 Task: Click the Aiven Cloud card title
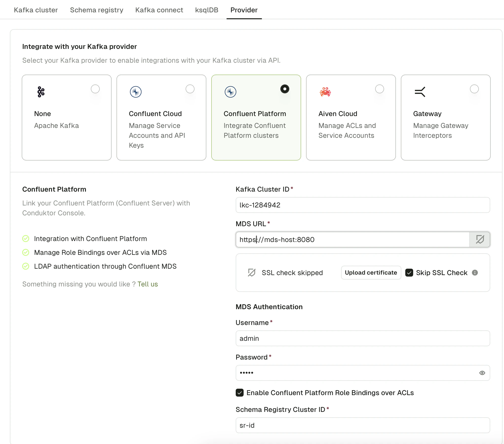coord(338,114)
